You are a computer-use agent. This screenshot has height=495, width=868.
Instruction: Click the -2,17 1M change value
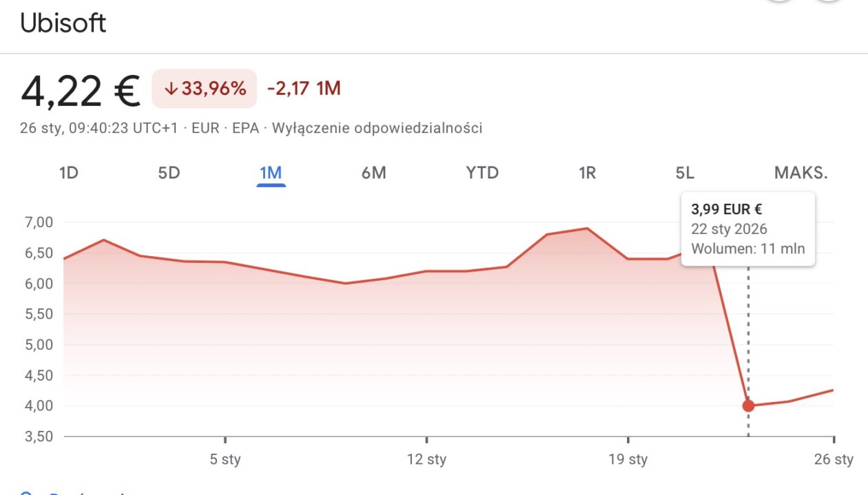click(304, 89)
